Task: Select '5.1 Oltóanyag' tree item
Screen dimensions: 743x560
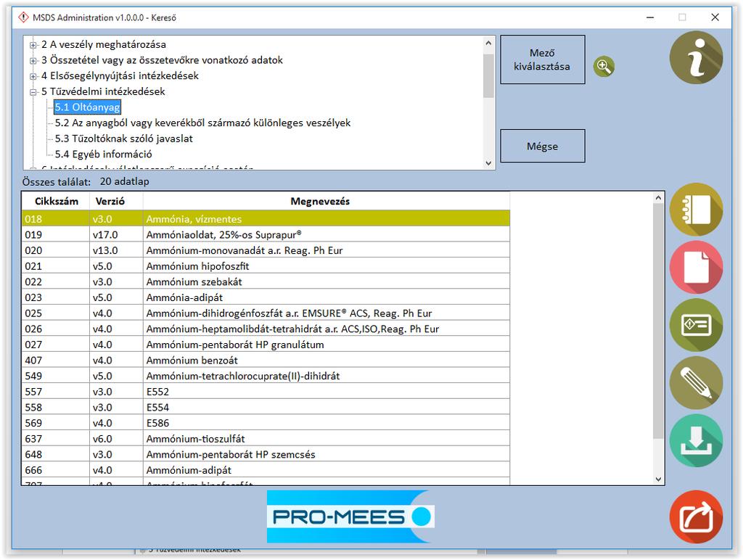Action: 87,107
